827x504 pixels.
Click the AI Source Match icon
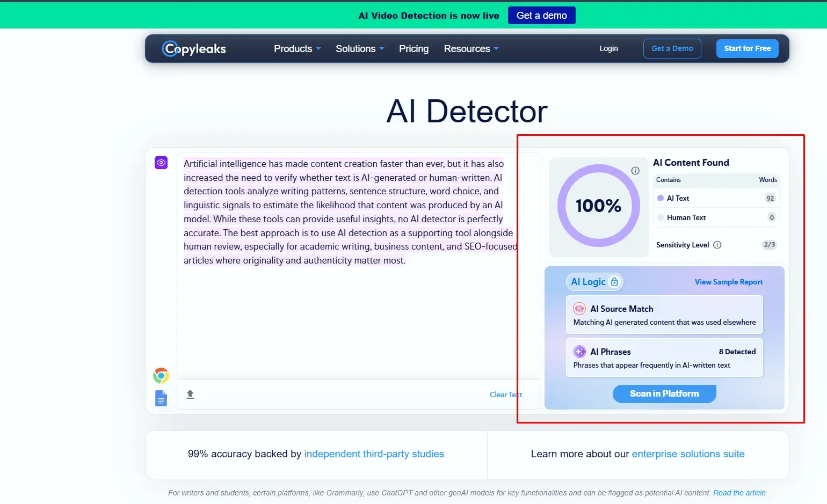[579, 309]
